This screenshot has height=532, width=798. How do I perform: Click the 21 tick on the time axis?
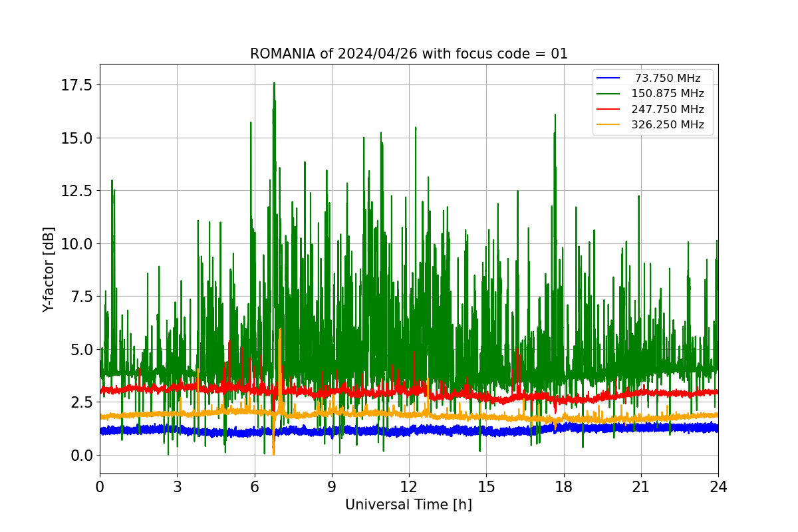[x=641, y=487]
